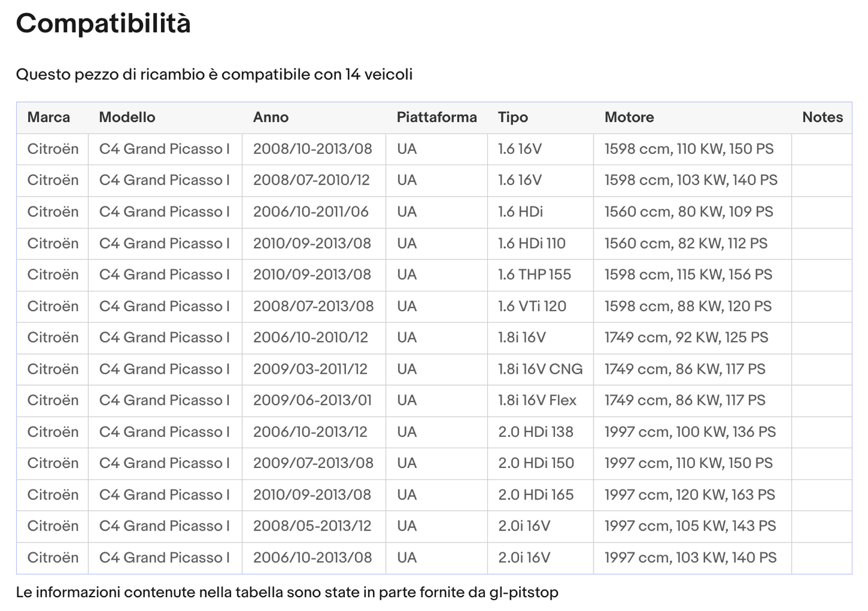This screenshot has height=611, width=868.
Task: Click the 2008/10-2013/08 year cell
Action: coord(312,148)
